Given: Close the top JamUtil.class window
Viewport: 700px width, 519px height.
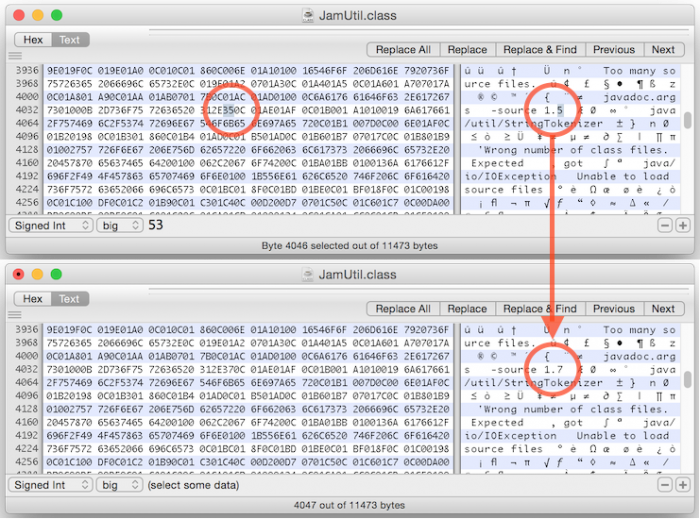Looking at the screenshot, I should click(19, 16).
